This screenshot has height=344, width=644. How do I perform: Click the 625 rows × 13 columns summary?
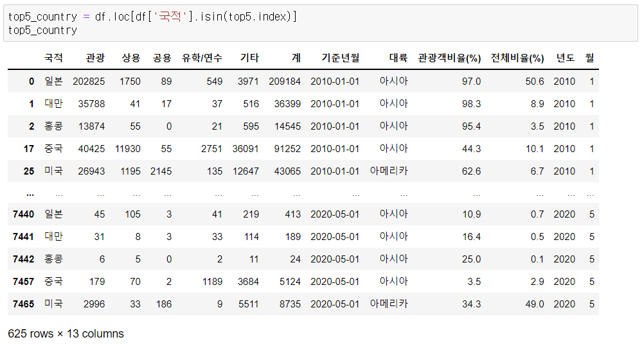coord(66,334)
